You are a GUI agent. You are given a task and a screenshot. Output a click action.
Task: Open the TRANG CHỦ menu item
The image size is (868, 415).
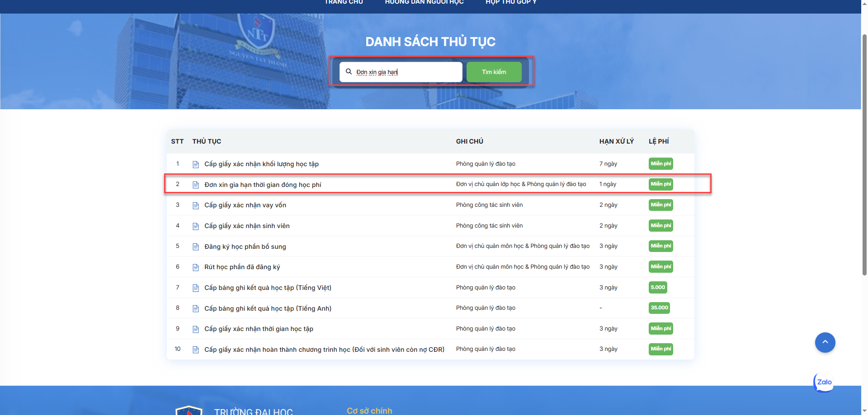pyautogui.click(x=344, y=3)
